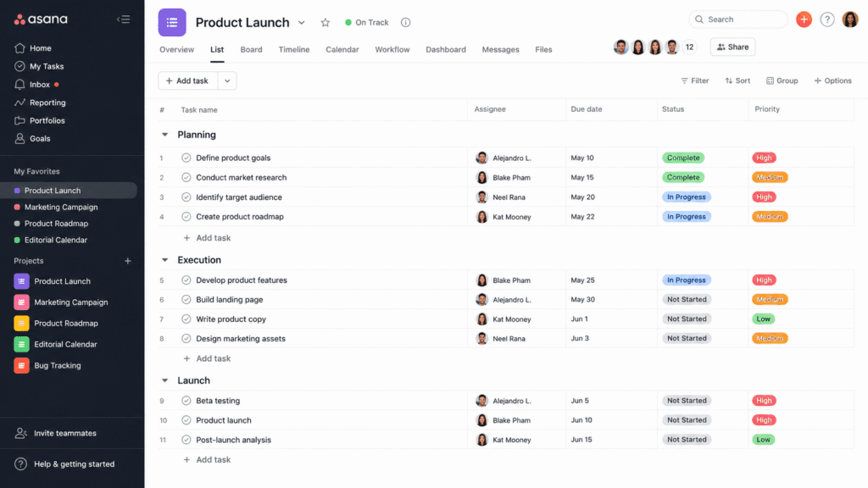Open the Sort options

(737, 80)
